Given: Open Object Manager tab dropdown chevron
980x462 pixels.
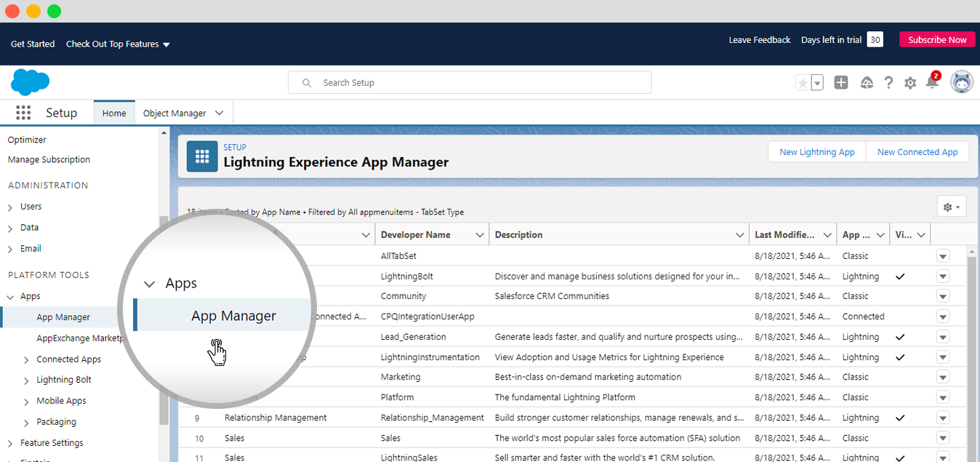Looking at the screenshot, I should point(220,113).
